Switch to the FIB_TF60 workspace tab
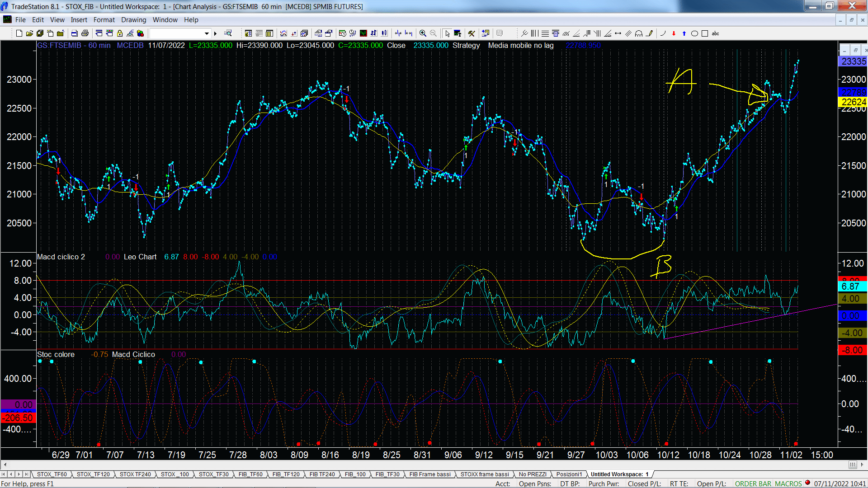The height and width of the screenshot is (488, 868). point(250,474)
